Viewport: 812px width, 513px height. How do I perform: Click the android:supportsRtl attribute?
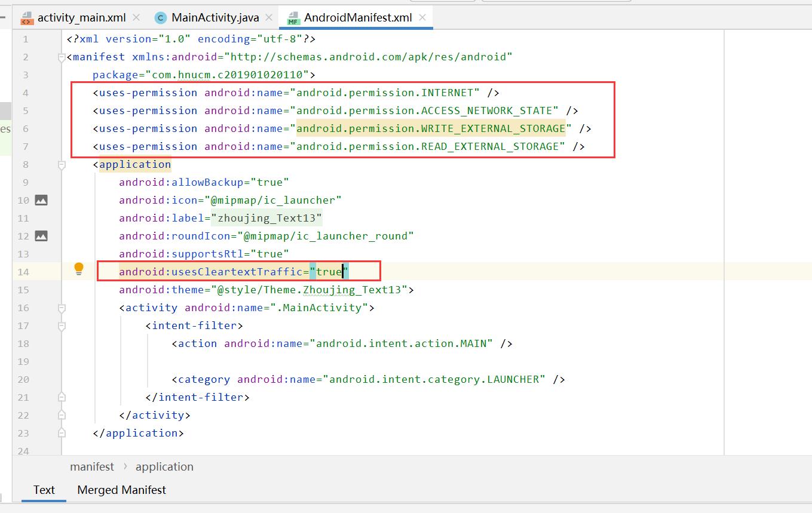[204, 254]
